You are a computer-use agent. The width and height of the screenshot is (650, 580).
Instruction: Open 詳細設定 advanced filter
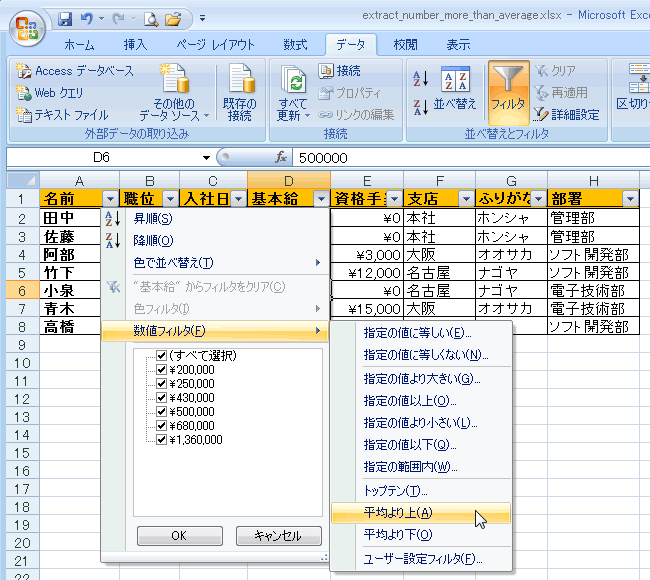tap(567, 115)
